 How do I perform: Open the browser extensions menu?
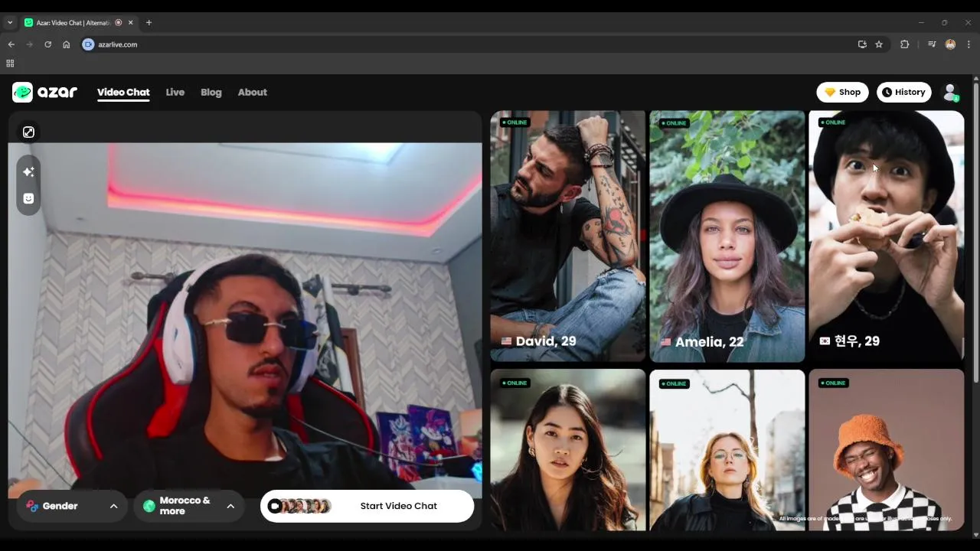904,44
